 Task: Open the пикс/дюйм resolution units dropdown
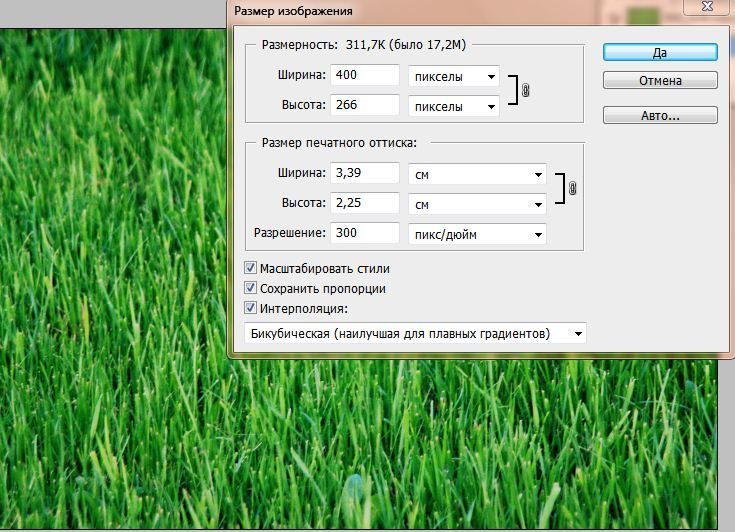(477, 234)
